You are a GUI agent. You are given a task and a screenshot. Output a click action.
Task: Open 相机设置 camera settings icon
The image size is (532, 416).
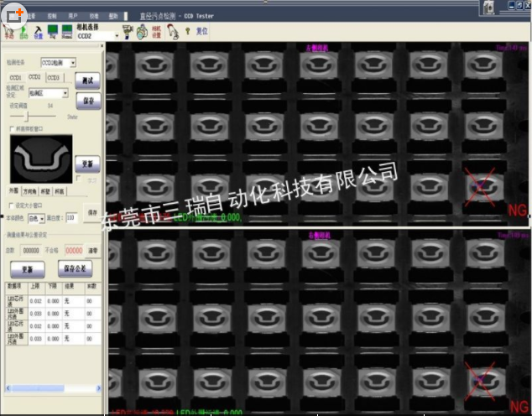pos(156,32)
